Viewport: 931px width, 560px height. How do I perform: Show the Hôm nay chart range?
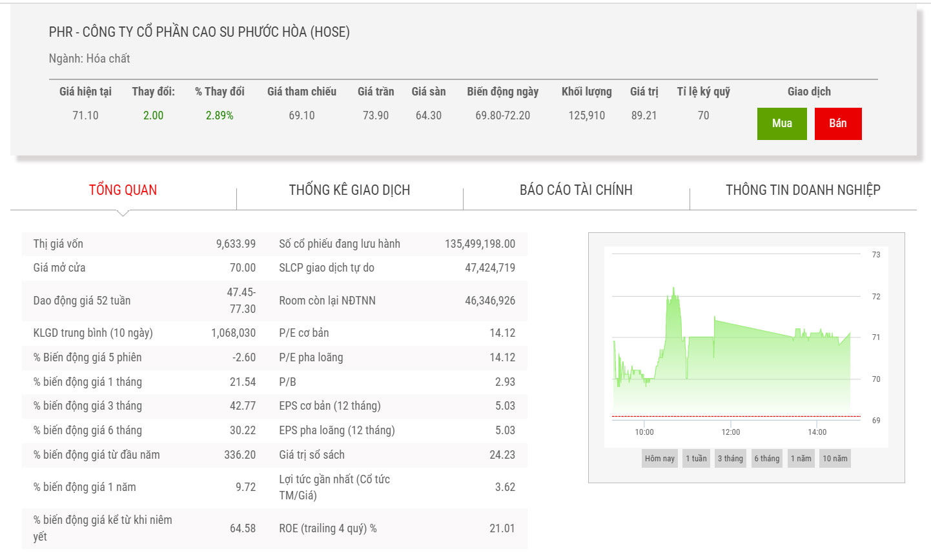659,459
